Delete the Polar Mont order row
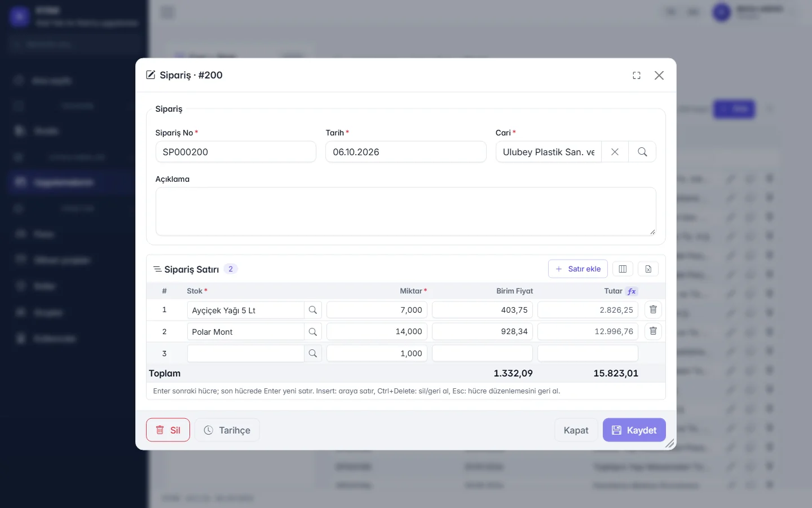The height and width of the screenshot is (508, 812). point(653,331)
